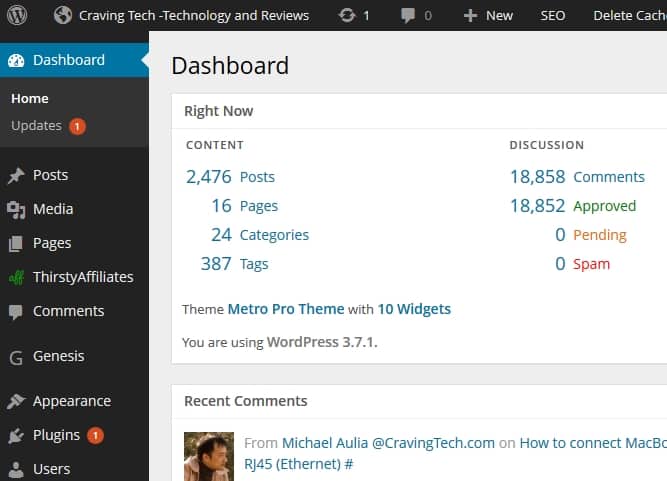Click the green ThirstyAffiliates icon

pos(16,278)
